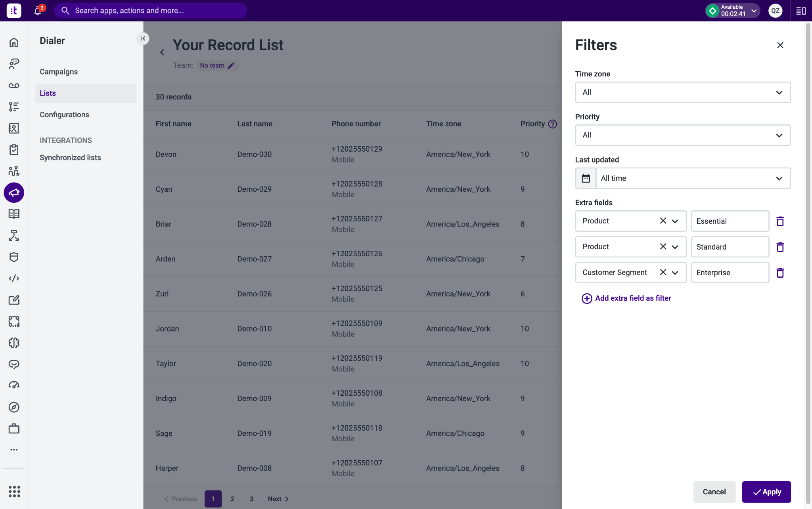This screenshot has height=509, width=812.
Task: Click the Next page link
Action: (x=278, y=499)
